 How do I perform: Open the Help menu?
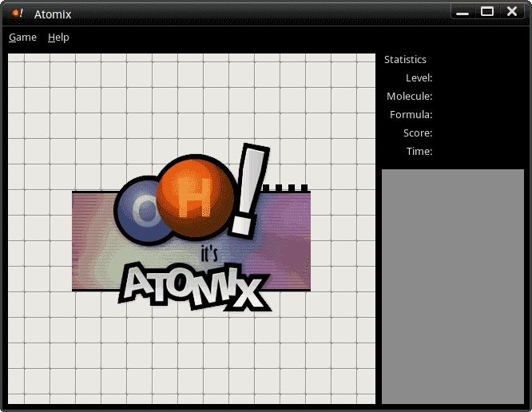click(58, 38)
